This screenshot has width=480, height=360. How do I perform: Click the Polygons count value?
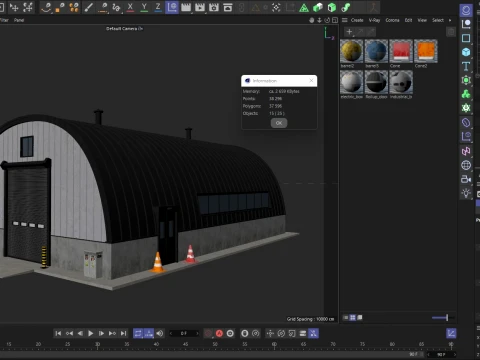click(x=275, y=106)
